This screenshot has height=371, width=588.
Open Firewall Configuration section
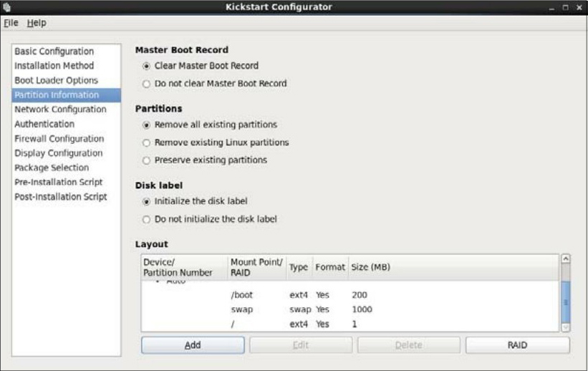[x=59, y=139]
